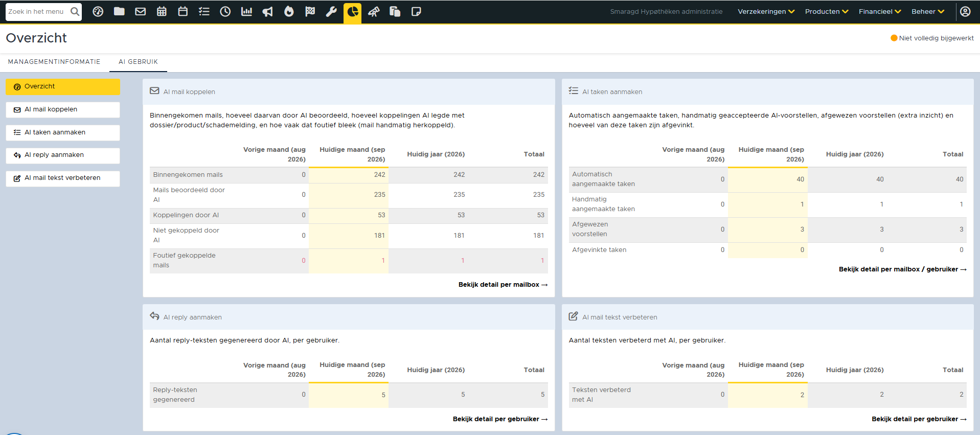The image size is (980, 435).
Task: Select AI reply aanmaken in sidebar
Action: [63, 155]
